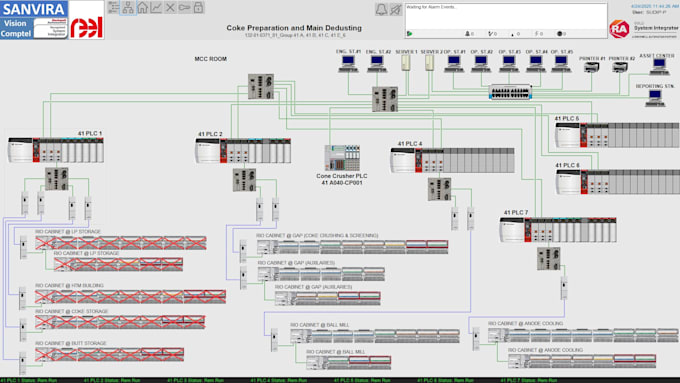Click the RA Rockwell Automation logo

pos(619,29)
